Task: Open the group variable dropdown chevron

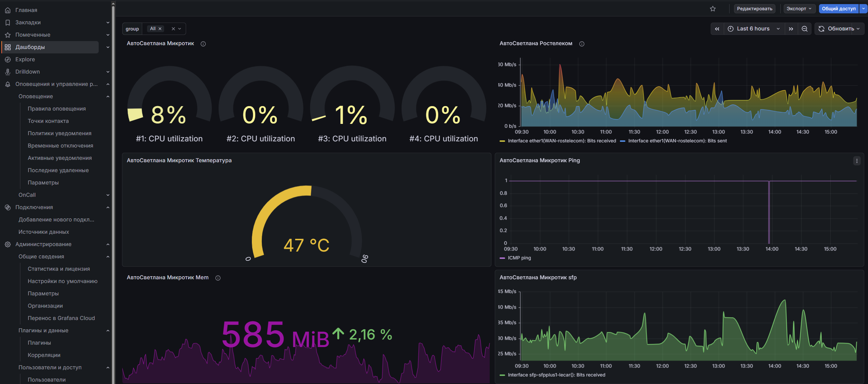Action: [180, 29]
